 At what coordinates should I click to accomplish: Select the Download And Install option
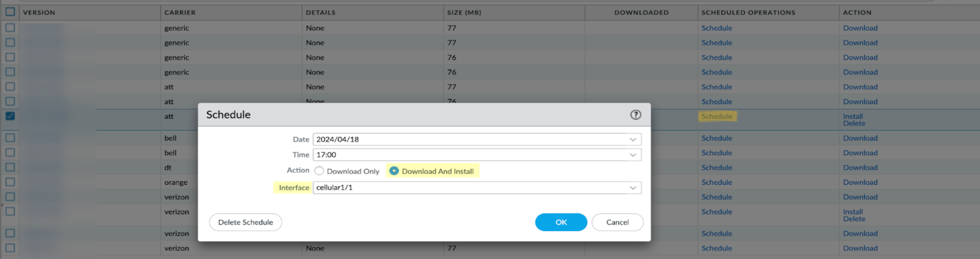coord(394,171)
